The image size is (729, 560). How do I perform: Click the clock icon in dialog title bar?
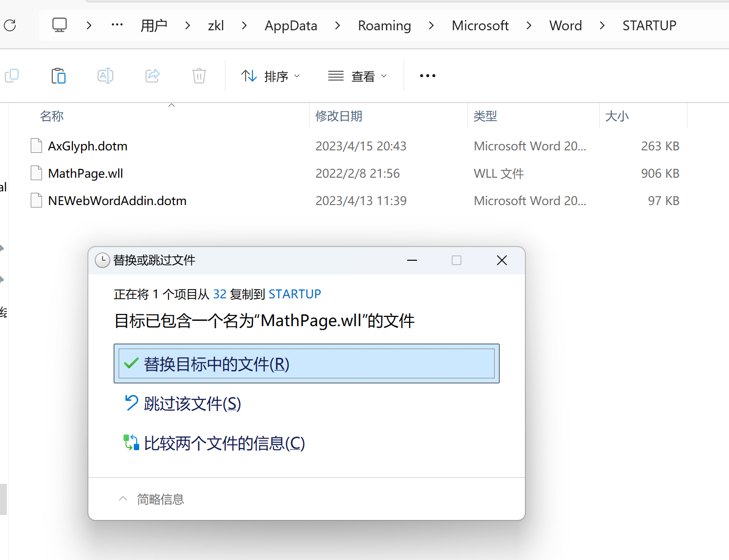(x=102, y=260)
